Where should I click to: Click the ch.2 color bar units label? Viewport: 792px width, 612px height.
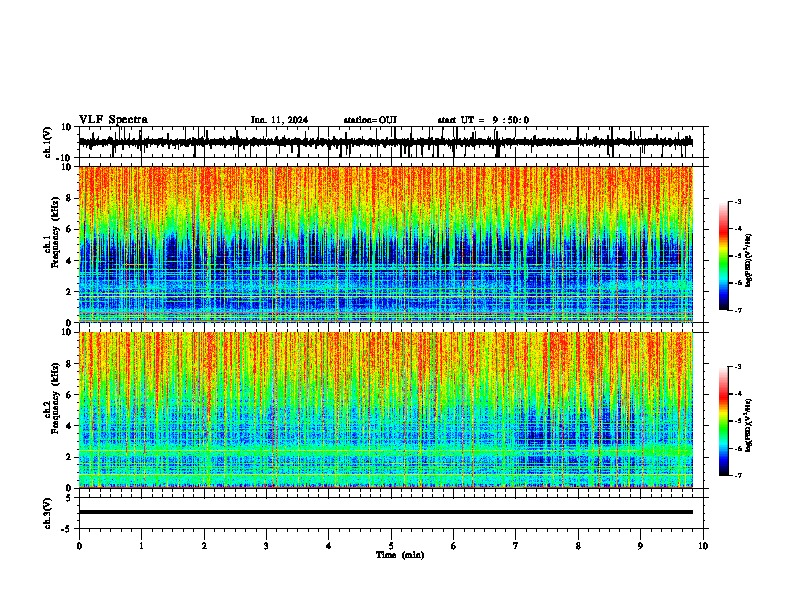[x=748, y=426]
